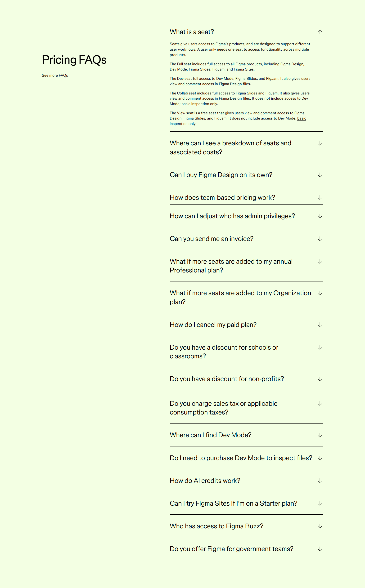Screen dimensions: 365x588
Task: Follow the "See more FAQs" link
Action: 55,76
